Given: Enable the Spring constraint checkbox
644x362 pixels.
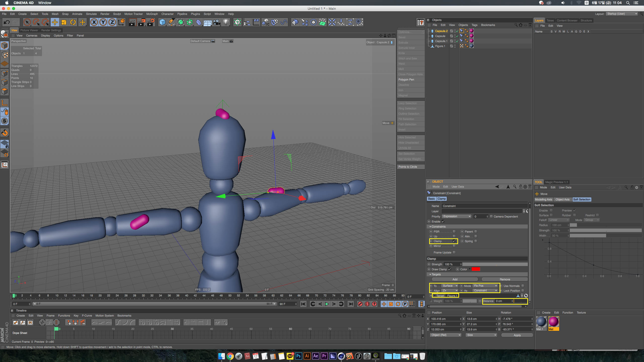Looking at the screenshot, I should click(476, 241).
